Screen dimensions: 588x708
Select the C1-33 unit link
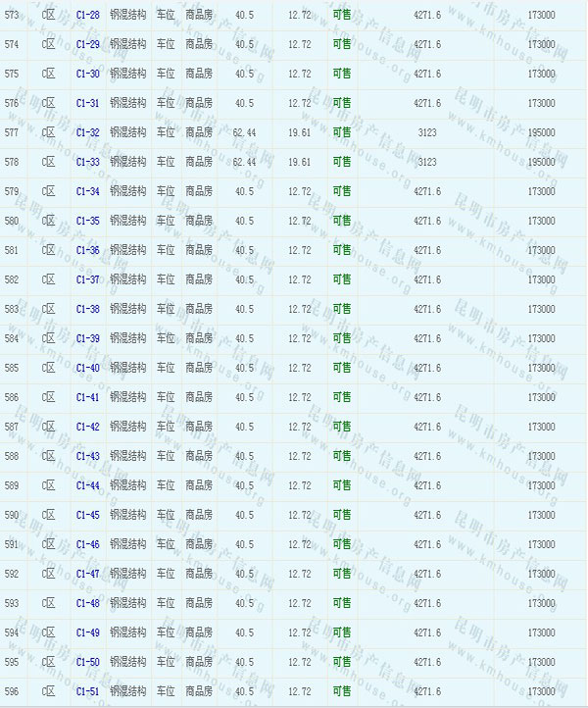(x=87, y=162)
